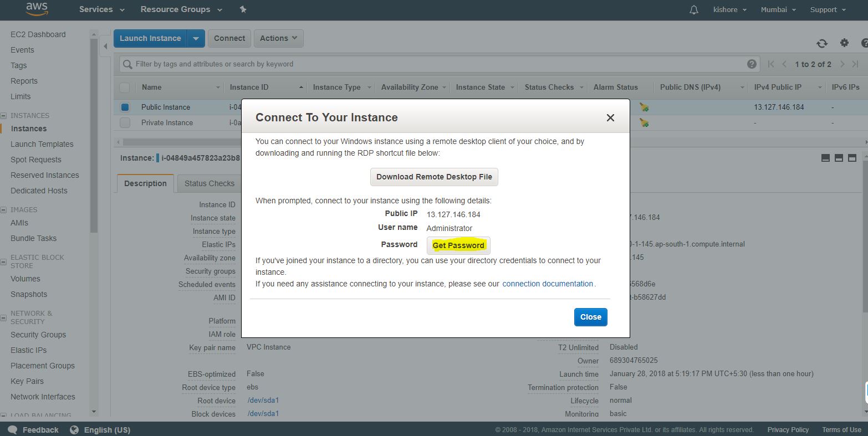Open the Mumbai region dropdown
The width and height of the screenshot is (868, 436).
pyautogui.click(x=778, y=10)
